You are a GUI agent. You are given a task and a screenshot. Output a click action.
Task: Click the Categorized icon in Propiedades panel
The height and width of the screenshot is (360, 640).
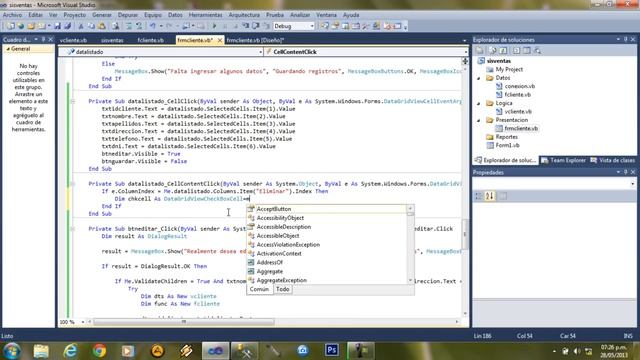[479, 196]
